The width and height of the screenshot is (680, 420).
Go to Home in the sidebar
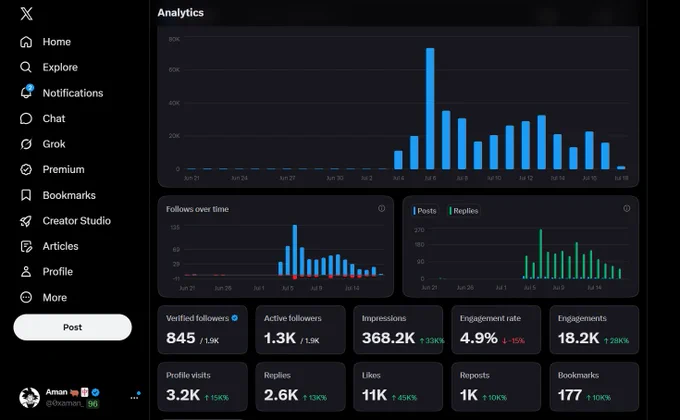click(x=56, y=42)
